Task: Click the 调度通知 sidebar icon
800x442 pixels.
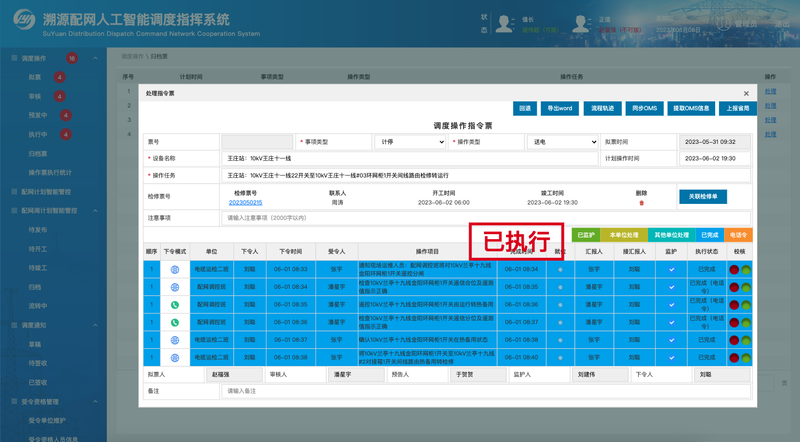Action: point(14,325)
